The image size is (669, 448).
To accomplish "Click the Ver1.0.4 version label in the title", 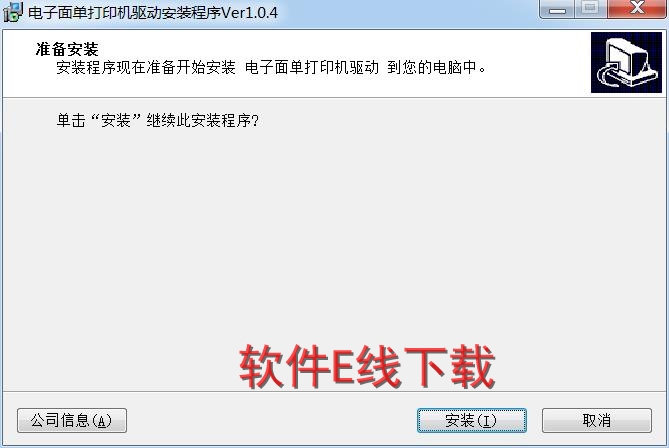I will (x=250, y=12).
